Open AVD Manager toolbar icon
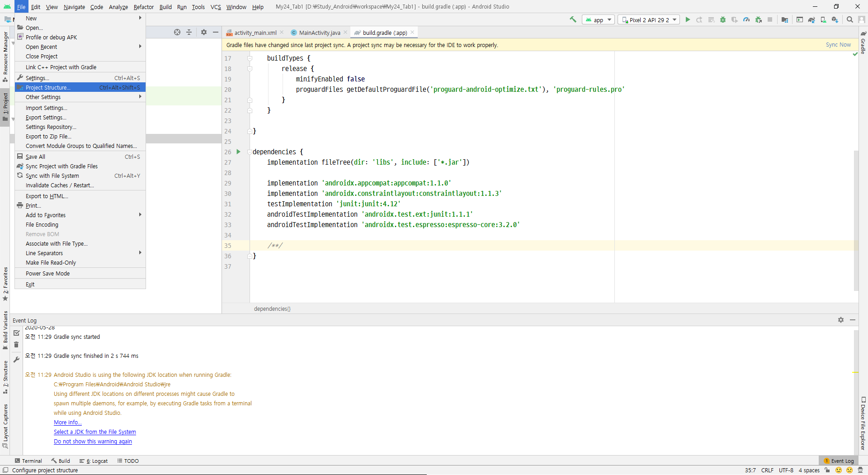Image resolution: width=868 pixels, height=475 pixels. [x=823, y=19]
